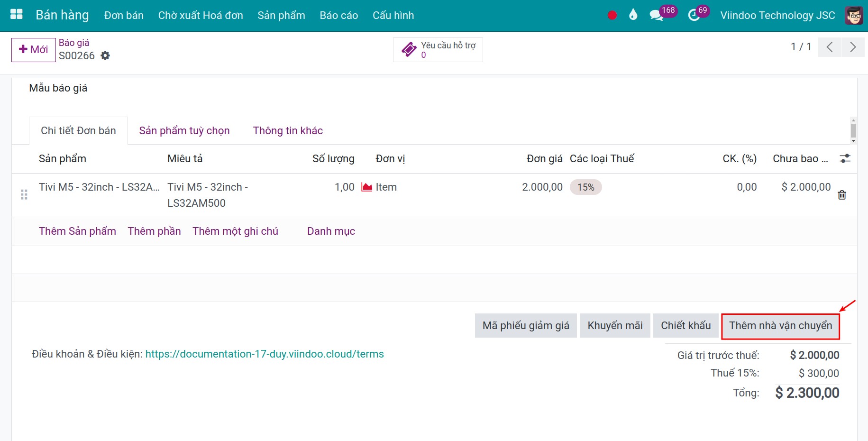This screenshot has height=441, width=868.
Task: Select the Chi tiết Đơn bán tab
Action: tap(78, 130)
